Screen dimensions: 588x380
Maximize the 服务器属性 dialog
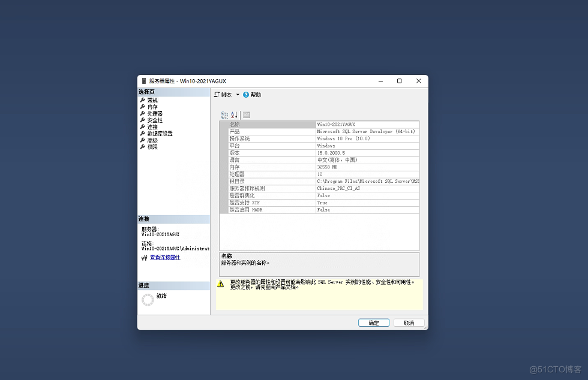pos(400,81)
